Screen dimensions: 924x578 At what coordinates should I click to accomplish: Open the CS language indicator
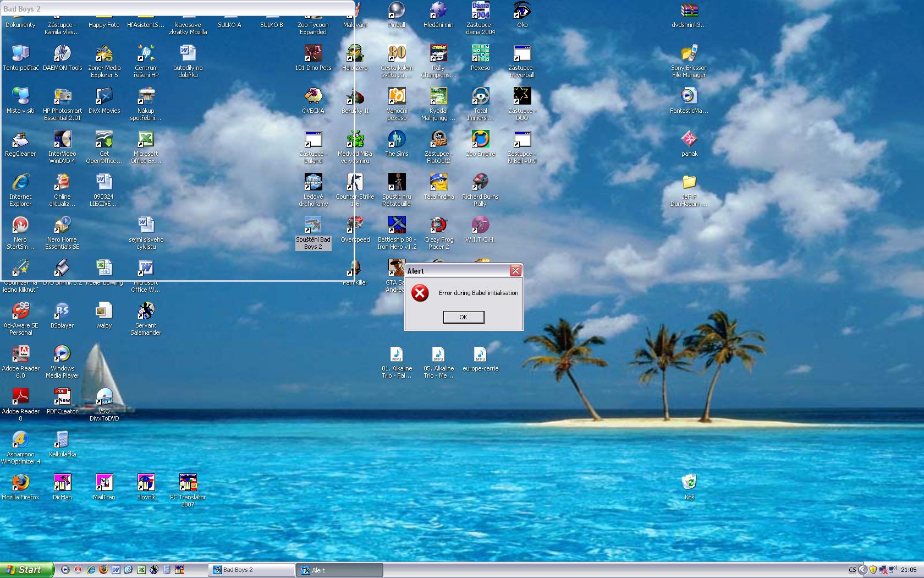[852, 570]
